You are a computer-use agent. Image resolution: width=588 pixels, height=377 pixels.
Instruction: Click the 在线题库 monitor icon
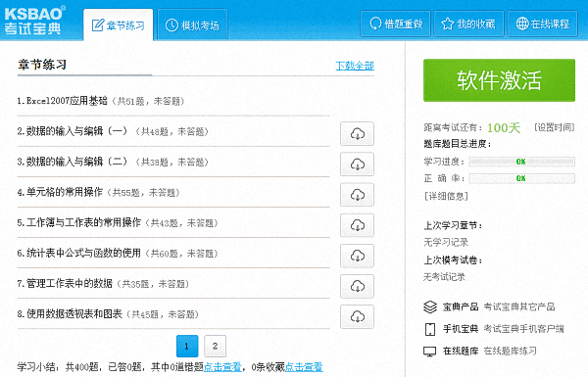coord(430,352)
